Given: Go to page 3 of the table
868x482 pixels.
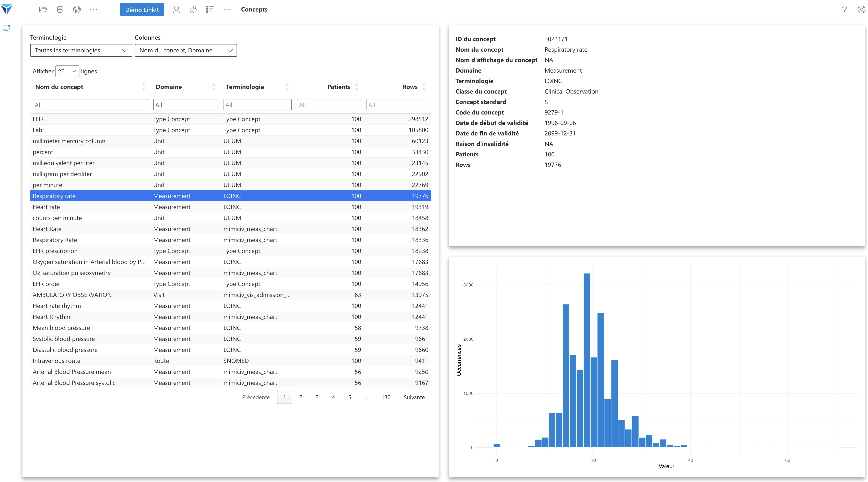Looking at the screenshot, I should click(x=317, y=397).
